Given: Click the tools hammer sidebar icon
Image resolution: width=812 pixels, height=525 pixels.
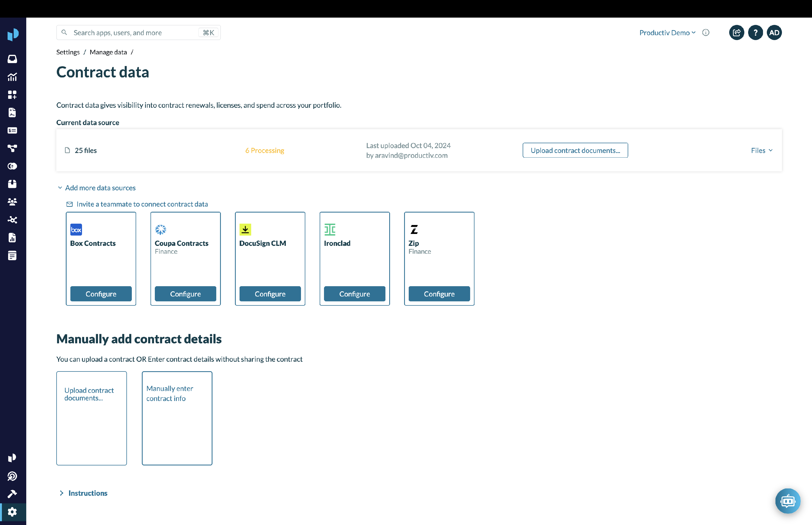Looking at the screenshot, I should [12, 494].
